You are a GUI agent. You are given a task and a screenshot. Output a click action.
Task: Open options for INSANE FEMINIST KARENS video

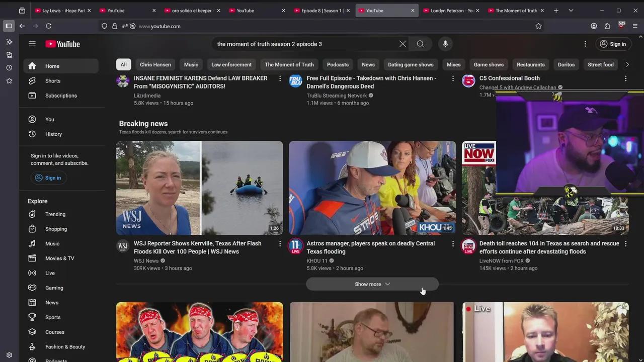(x=280, y=78)
